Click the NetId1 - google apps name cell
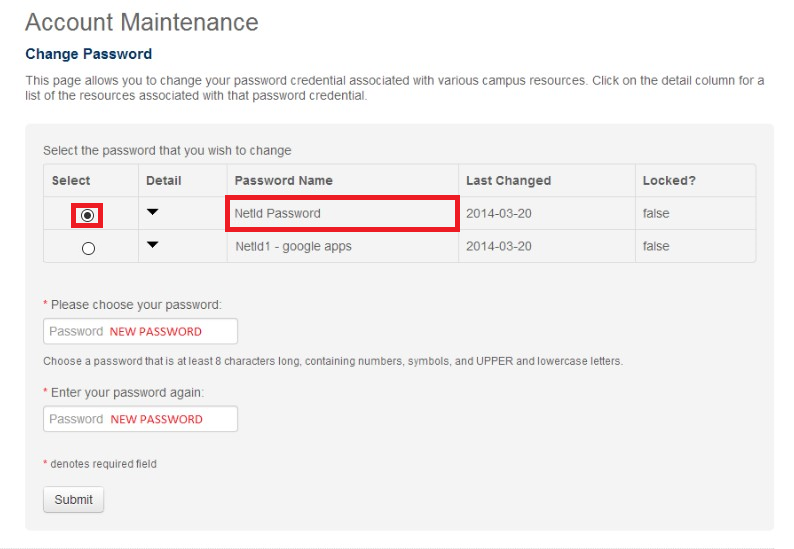The height and width of the screenshot is (549, 794). point(293,246)
